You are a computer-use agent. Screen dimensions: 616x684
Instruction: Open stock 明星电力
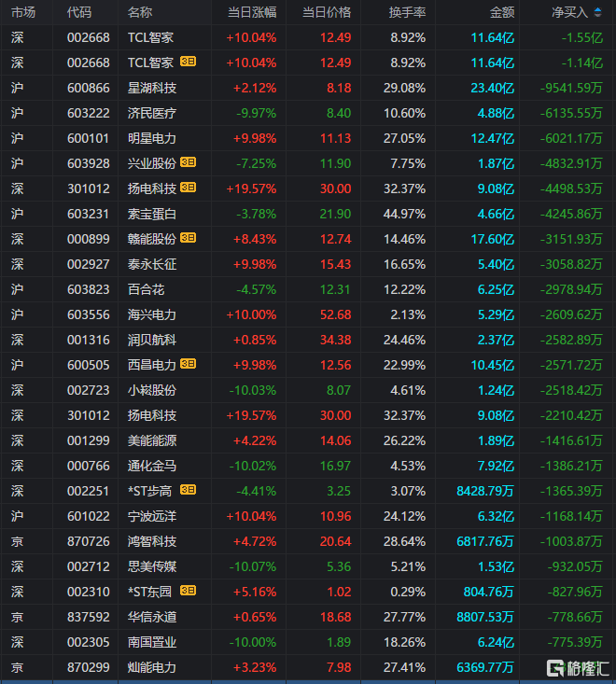[152, 139]
